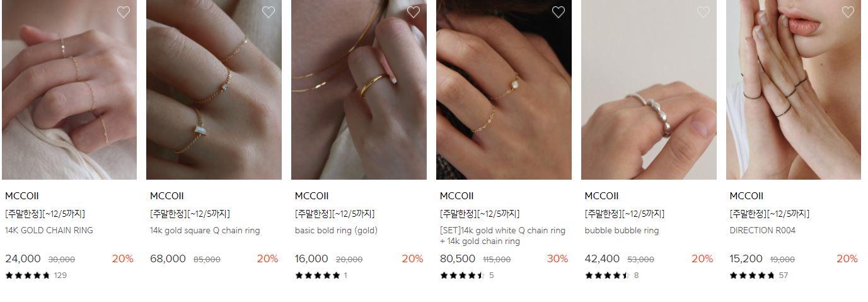
Task: View star rating for basic bold ring
Action: pyautogui.click(x=318, y=275)
